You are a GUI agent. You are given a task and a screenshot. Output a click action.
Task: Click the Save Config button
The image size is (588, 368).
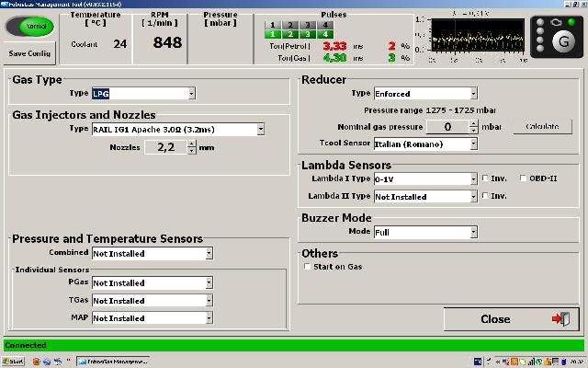[x=31, y=53]
